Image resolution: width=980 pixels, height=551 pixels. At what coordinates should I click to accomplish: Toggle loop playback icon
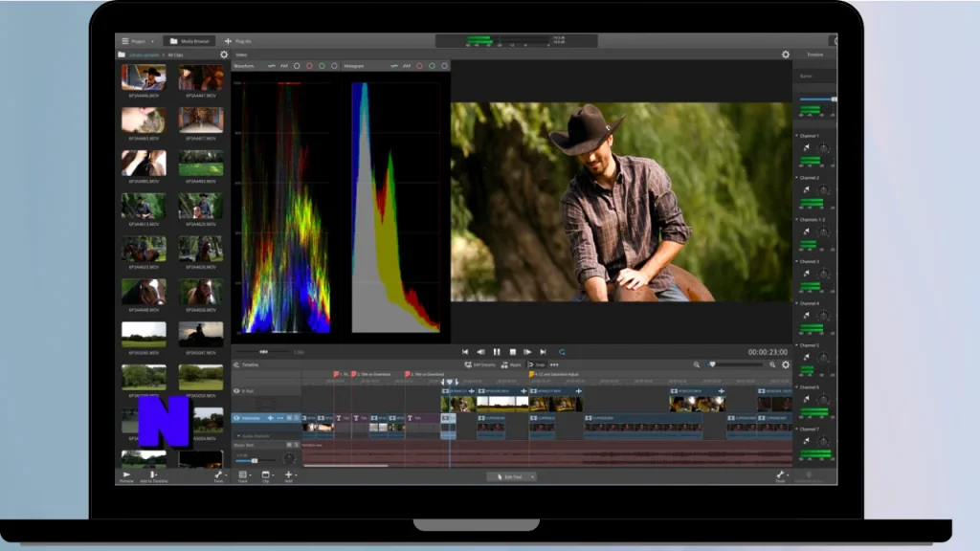pos(562,352)
